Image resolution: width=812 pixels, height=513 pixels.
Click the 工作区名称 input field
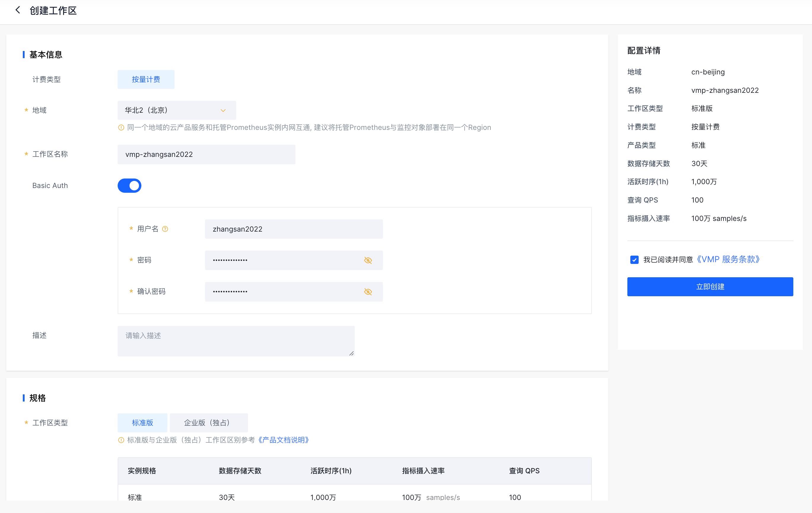(x=206, y=154)
